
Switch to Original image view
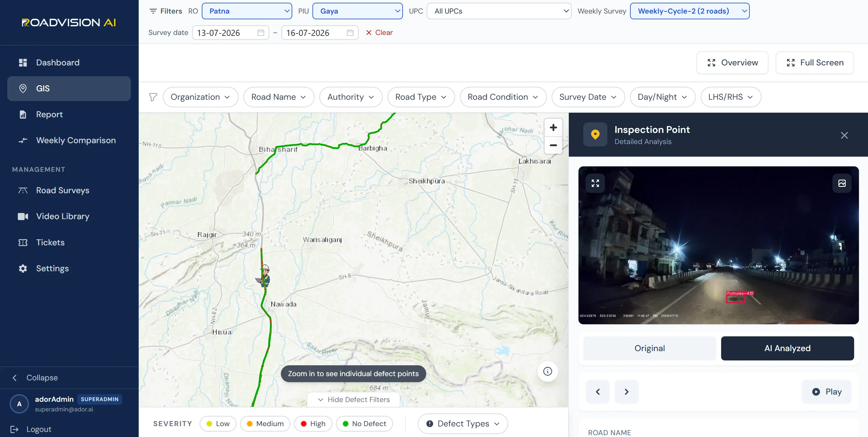649,348
